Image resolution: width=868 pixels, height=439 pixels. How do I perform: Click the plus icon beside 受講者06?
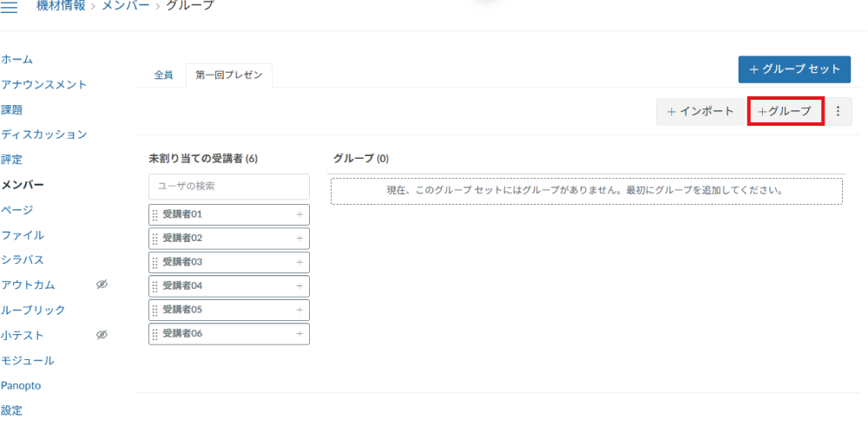(x=299, y=334)
